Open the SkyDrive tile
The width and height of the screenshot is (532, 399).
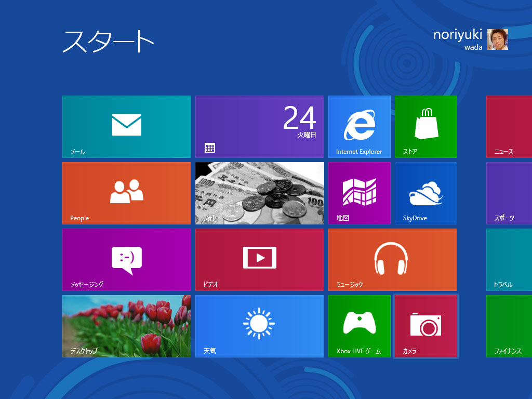[x=426, y=193]
